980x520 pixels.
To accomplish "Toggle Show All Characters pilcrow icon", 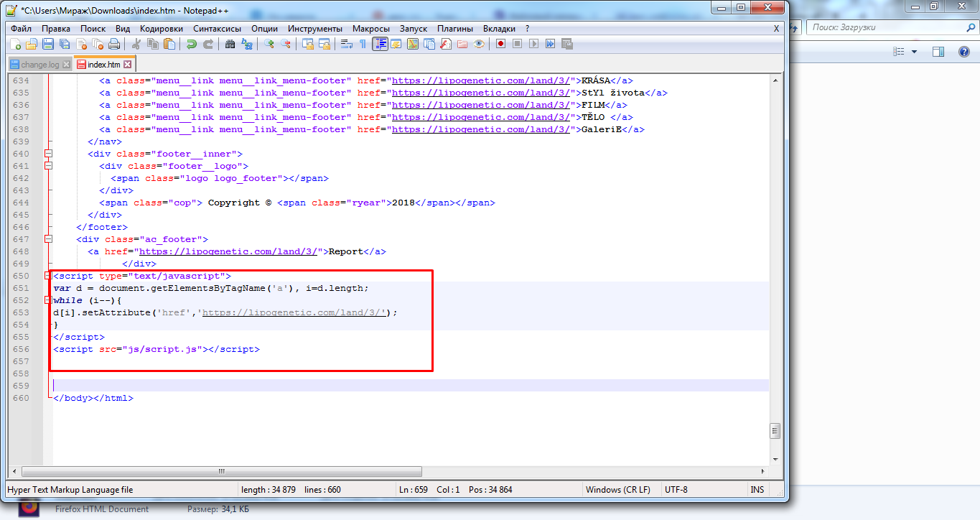I will [363, 44].
